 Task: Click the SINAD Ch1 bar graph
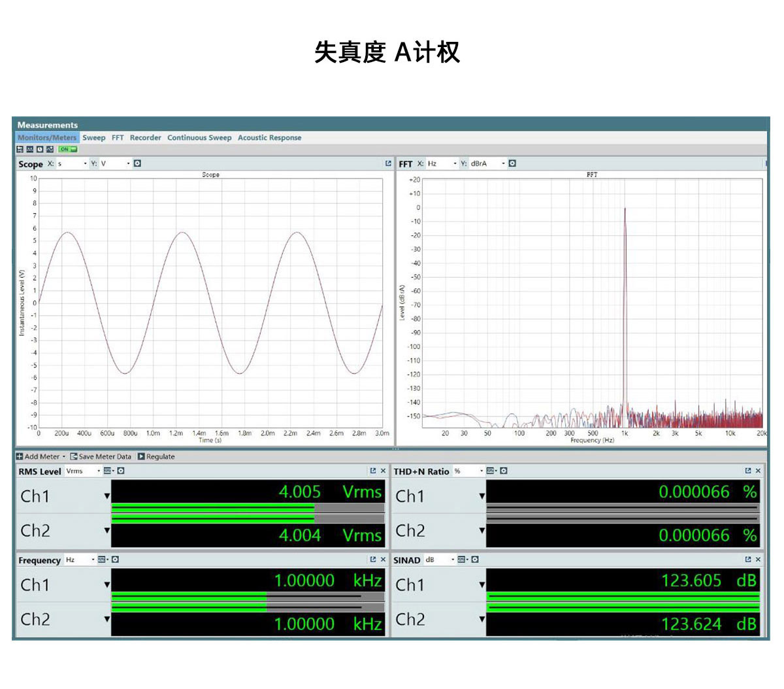[x=623, y=596]
